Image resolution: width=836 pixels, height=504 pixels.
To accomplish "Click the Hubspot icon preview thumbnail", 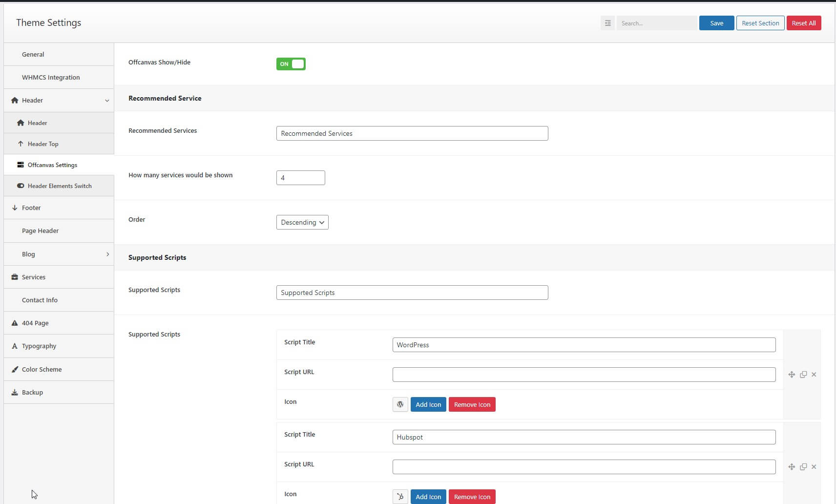I will (400, 497).
